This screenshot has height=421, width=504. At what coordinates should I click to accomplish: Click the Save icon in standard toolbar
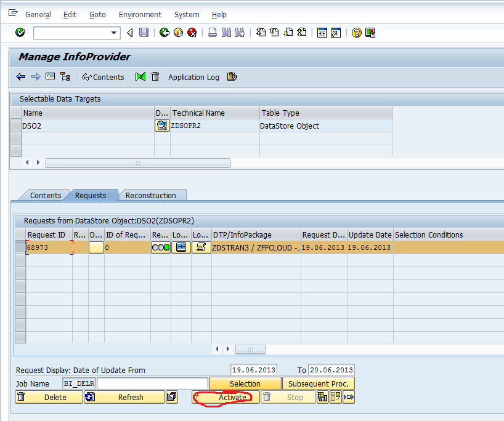tap(144, 33)
